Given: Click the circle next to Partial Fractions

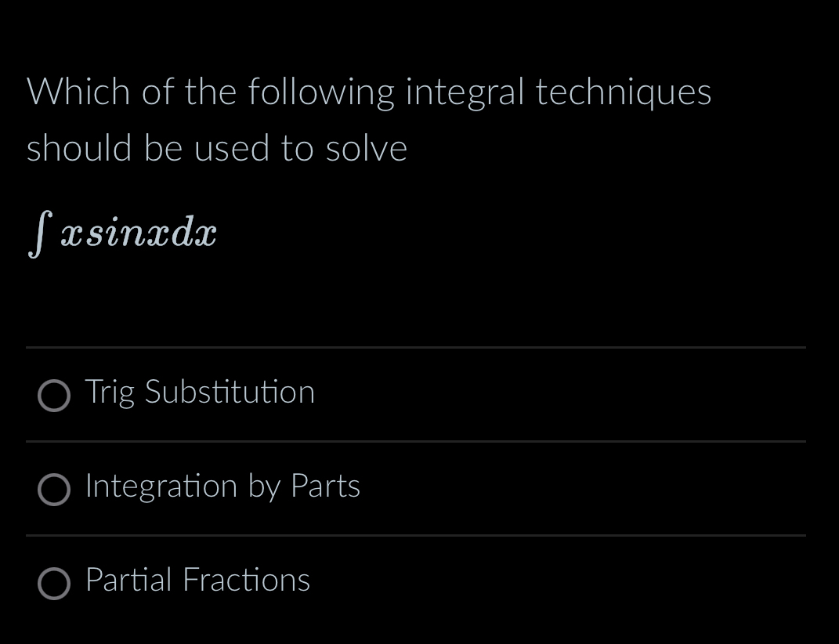Looking at the screenshot, I should click(x=53, y=584).
